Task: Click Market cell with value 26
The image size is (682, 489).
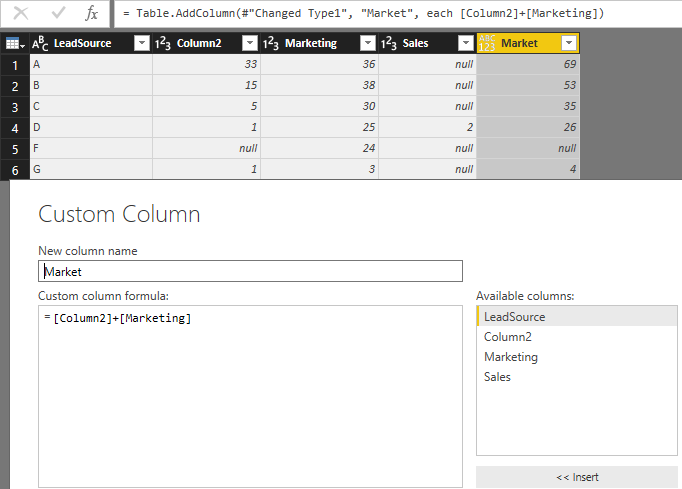Action: 528,127
